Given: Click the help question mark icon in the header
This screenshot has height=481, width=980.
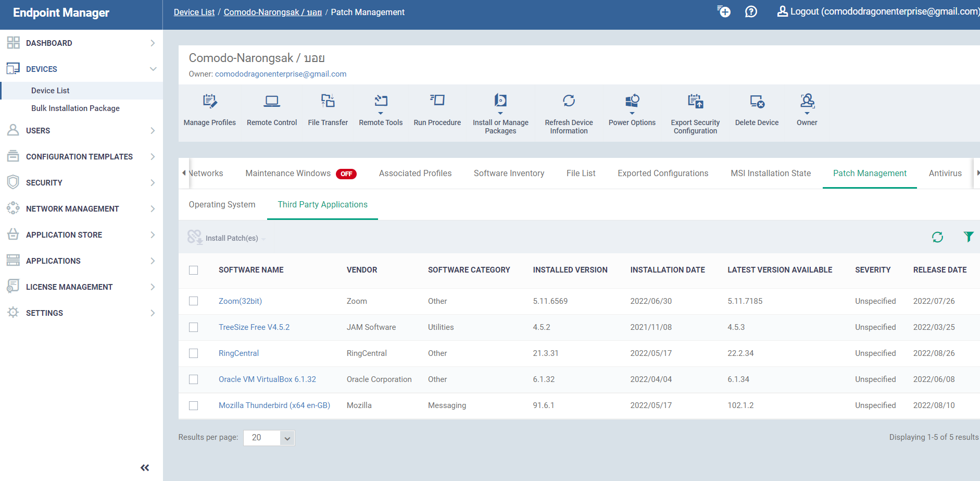Looking at the screenshot, I should click(751, 11).
